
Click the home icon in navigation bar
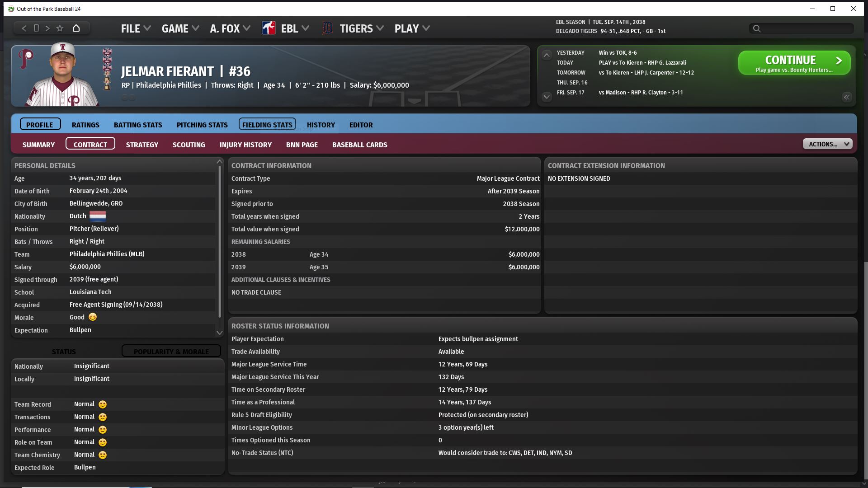(x=76, y=28)
